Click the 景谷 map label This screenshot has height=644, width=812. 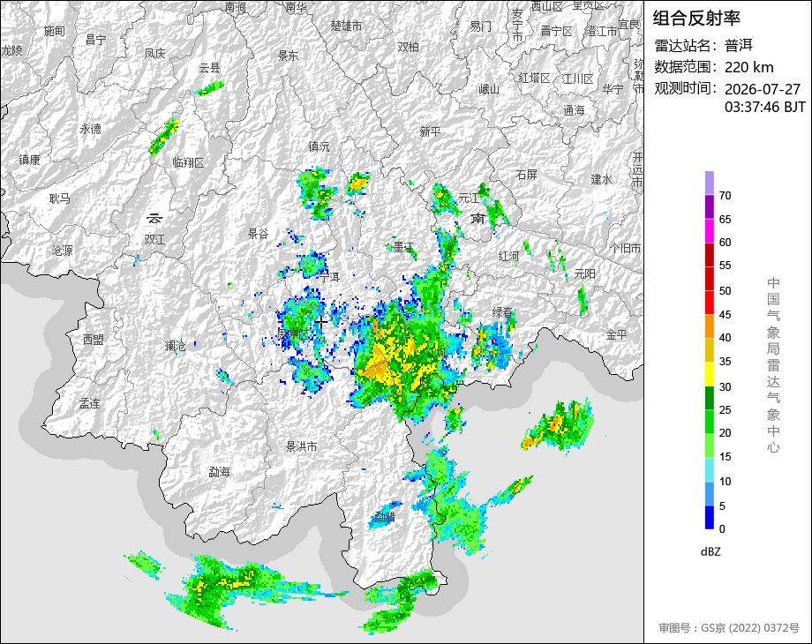pyautogui.click(x=258, y=234)
